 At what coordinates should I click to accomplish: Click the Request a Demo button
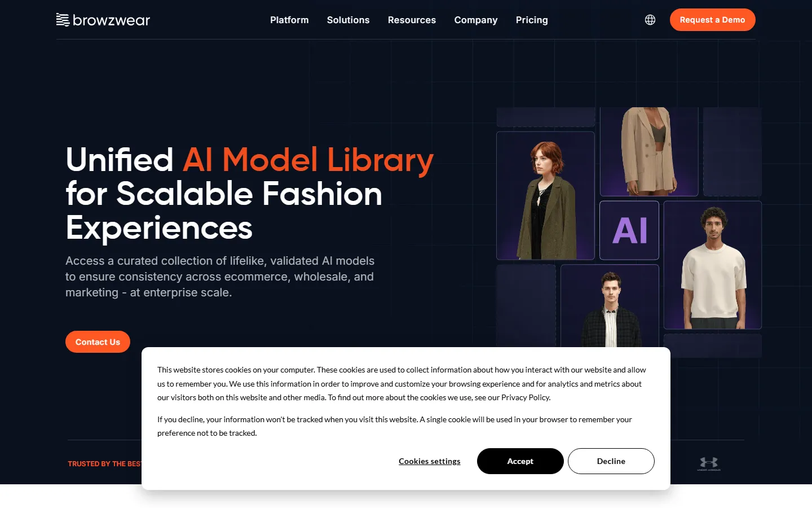[x=713, y=20]
